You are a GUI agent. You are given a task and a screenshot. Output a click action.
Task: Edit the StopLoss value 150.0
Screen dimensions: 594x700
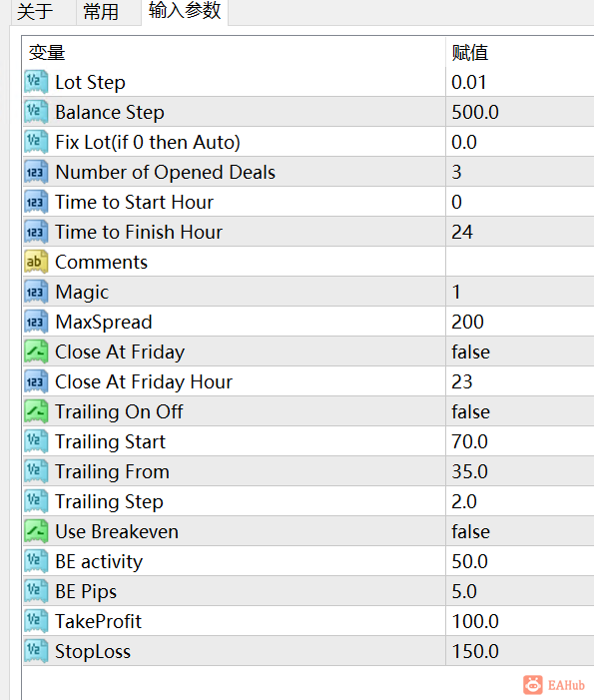pyautogui.click(x=520, y=651)
